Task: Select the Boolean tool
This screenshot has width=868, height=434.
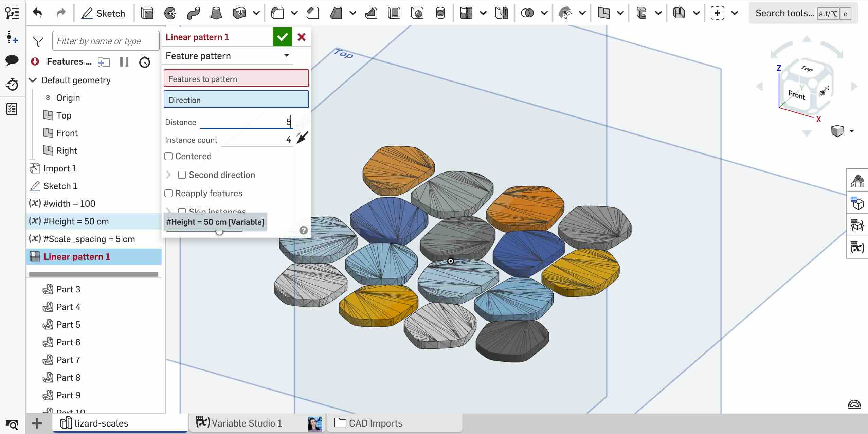Action: 527,13
